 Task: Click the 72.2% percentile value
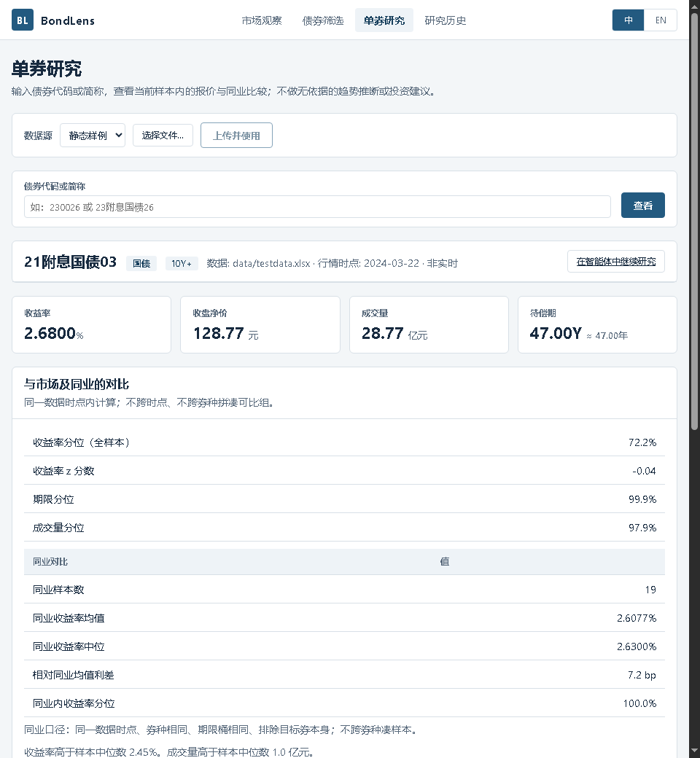pyautogui.click(x=642, y=442)
